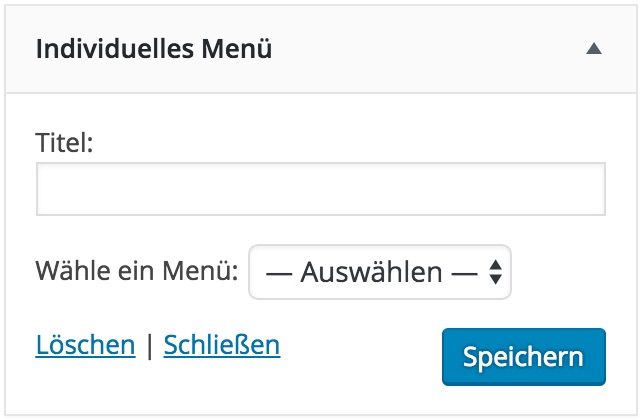Screen dimensions: 642x420
Task: Click the Titel text input field
Action: point(320,189)
